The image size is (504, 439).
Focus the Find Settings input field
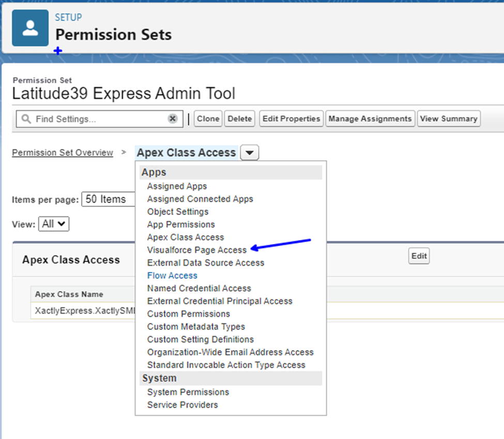tap(100, 119)
